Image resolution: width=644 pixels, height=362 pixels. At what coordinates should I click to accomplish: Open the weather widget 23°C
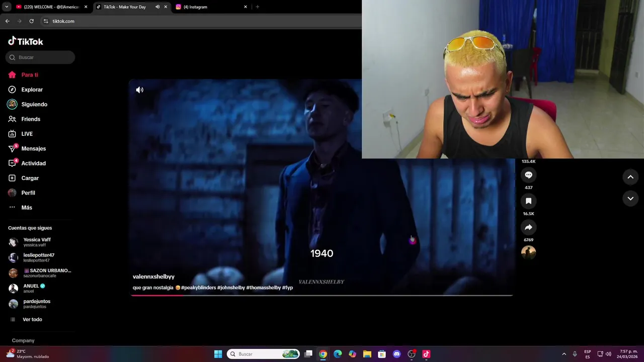point(28,354)
